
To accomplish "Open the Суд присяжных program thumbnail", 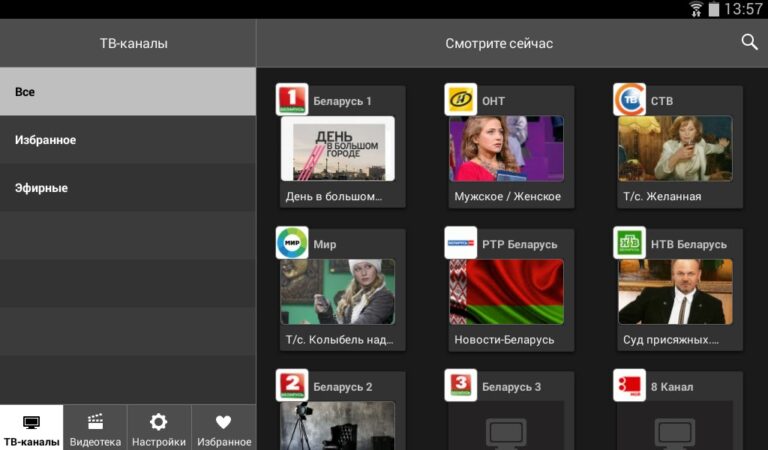I will pos(675,291).
